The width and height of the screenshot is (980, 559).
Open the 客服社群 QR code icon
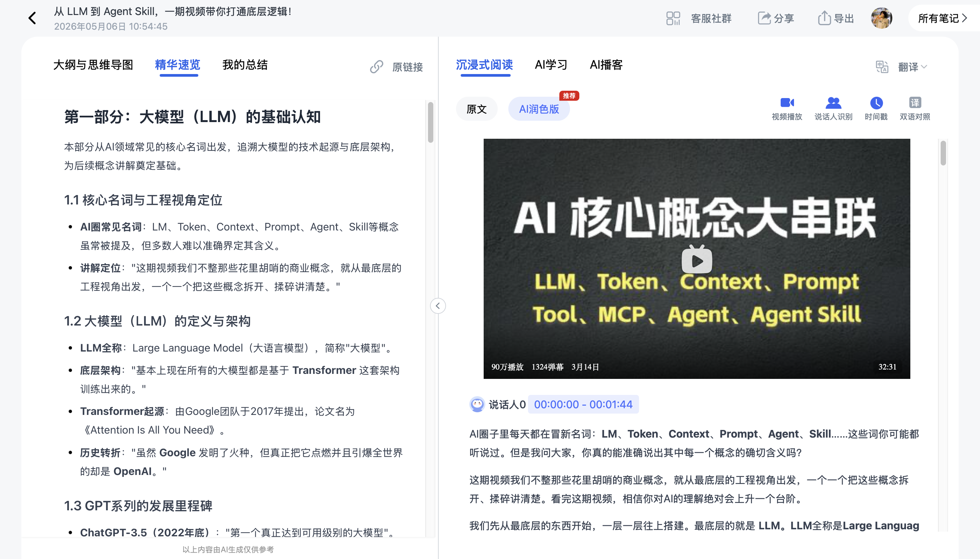(x=673, y=18)
